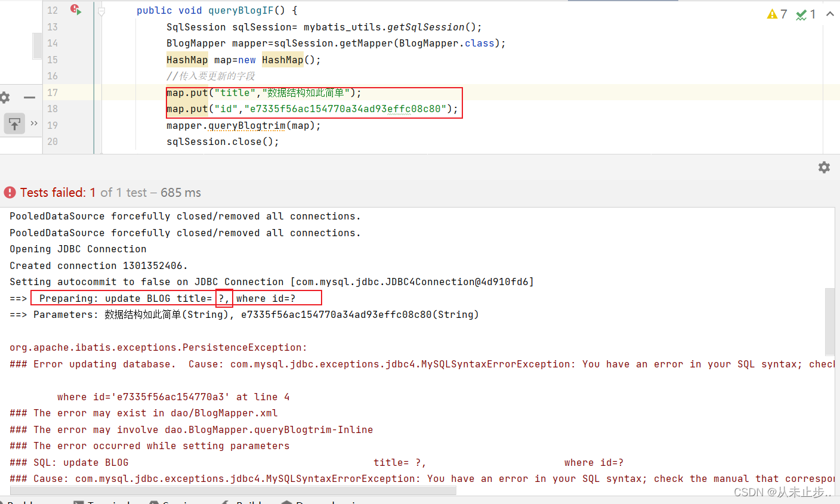Click line number 13 in the gutter
This screenshot has height=504, width=840.
52,27
